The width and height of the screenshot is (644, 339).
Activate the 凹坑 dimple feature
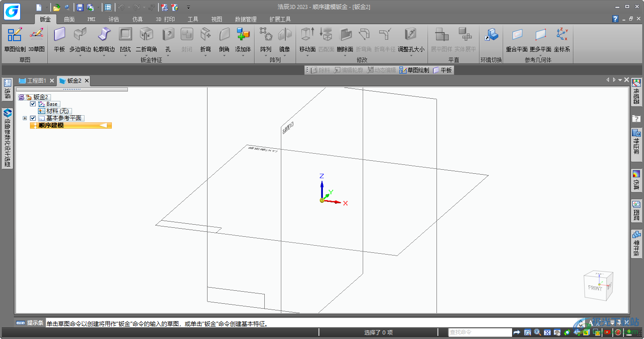click(126, 40)
